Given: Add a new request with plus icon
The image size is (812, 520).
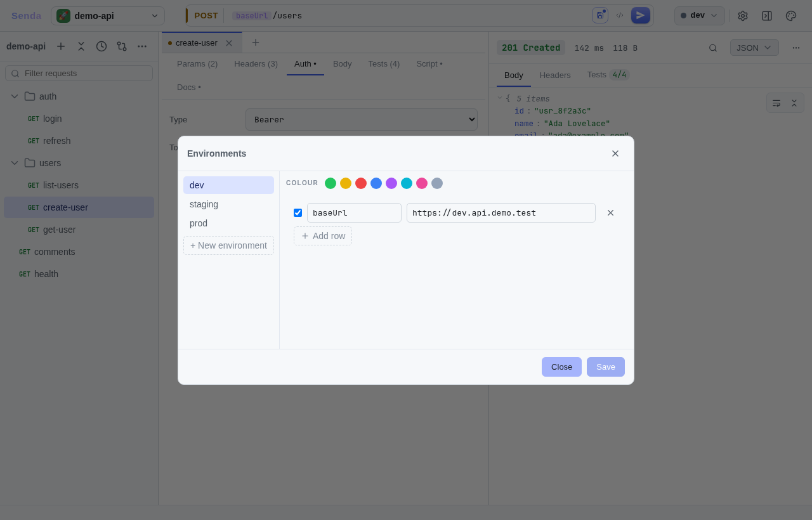Looking at the screenshot, I should [61, 46].
